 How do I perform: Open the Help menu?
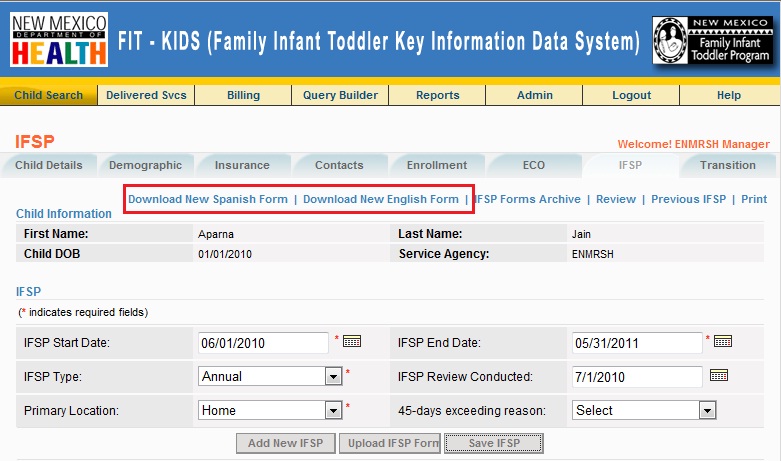pyautogui.click(x=729, y=95)
